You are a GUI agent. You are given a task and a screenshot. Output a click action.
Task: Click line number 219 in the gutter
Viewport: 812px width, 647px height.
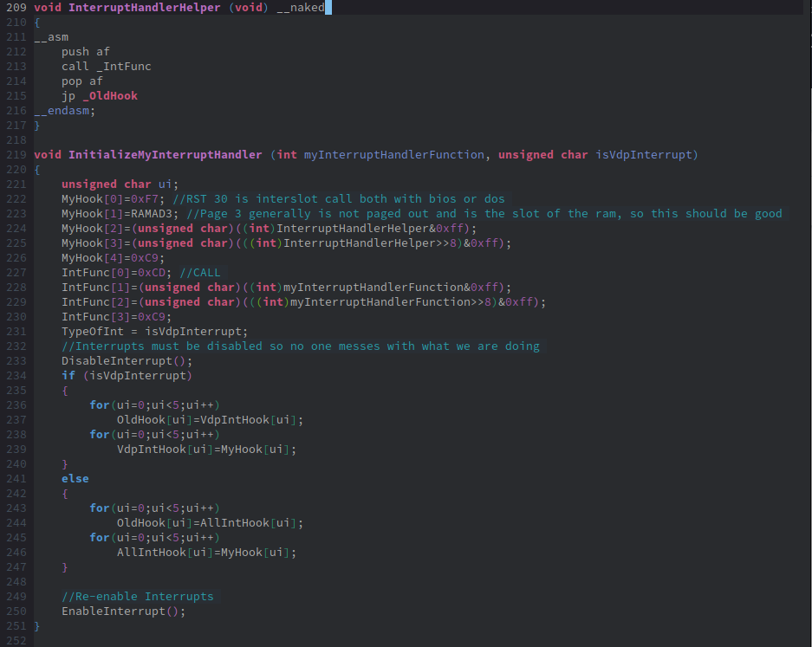click(16, 155)
